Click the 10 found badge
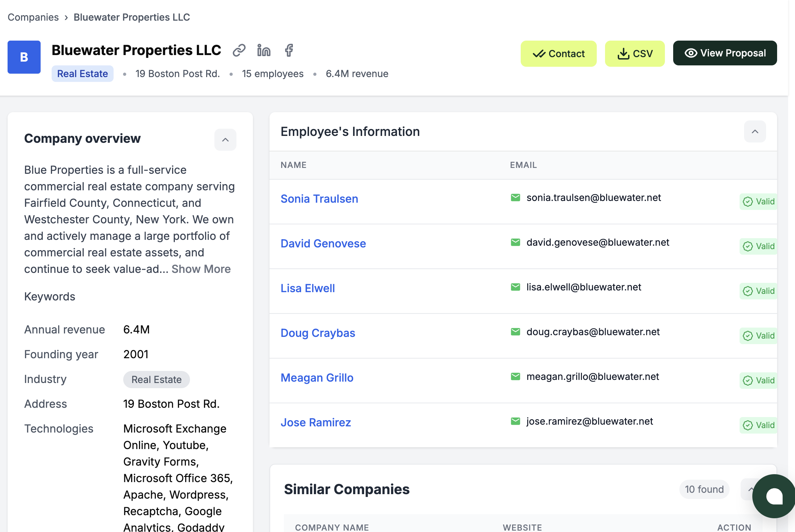Image resolution: width=795 pixels, height=532 pixels. 704,489
